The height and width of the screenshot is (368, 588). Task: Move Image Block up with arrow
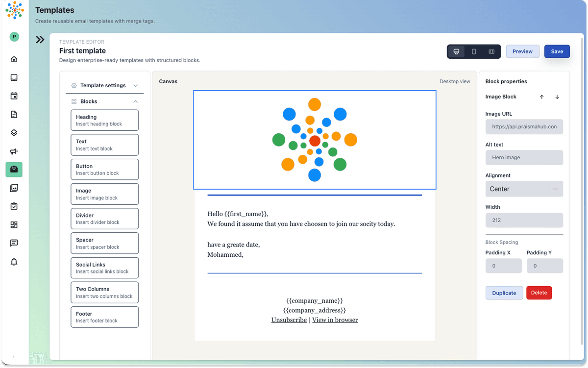[x=541, y=97]
